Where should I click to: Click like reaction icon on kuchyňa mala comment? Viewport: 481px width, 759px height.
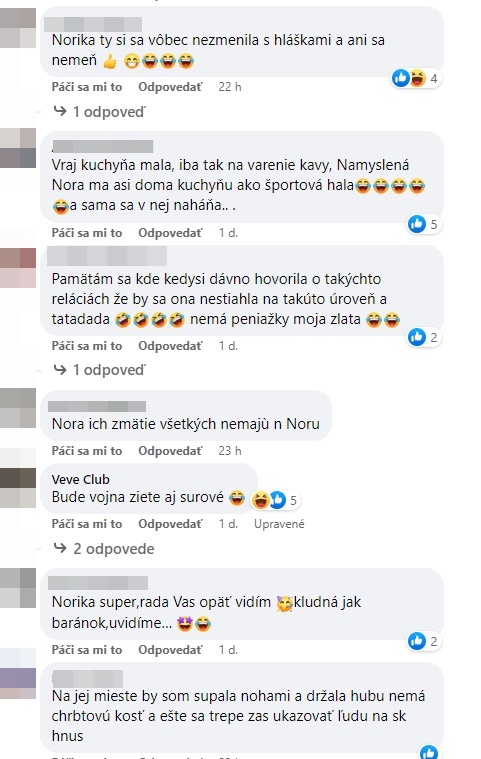(x=417, y=224)
